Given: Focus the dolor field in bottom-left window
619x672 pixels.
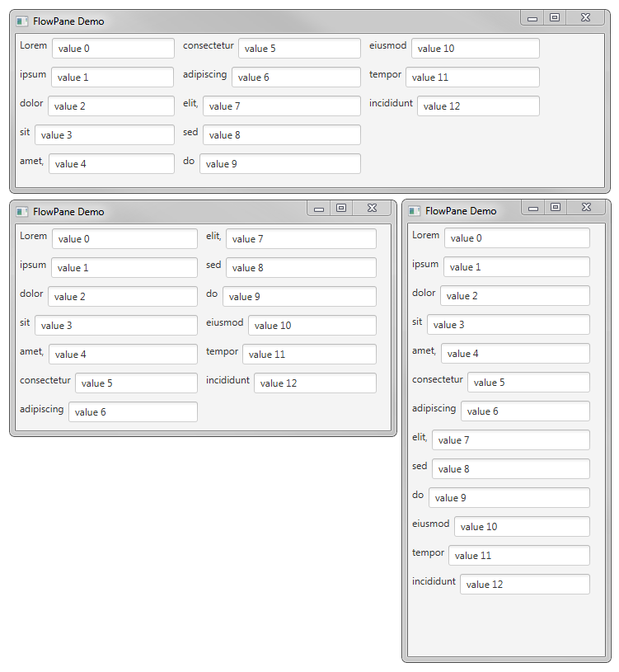Looking at the screenshot, I should click(x=123, y=297).
